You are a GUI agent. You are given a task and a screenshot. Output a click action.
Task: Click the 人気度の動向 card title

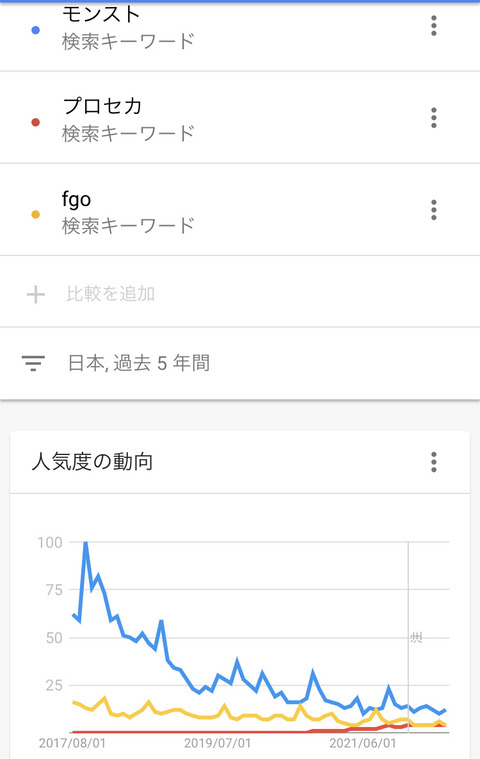(92, 462)
